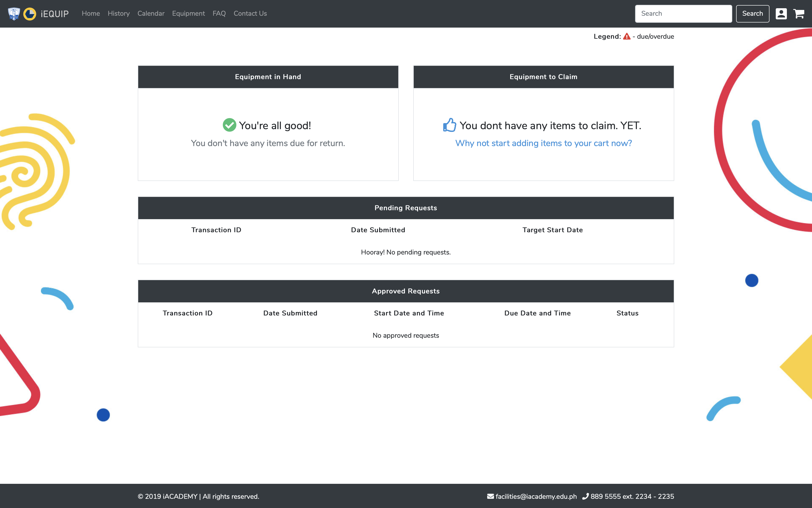This screenshot has width=812, height=508.
Task: Click the iACADEMY shield logo
Action: [14, 14]
